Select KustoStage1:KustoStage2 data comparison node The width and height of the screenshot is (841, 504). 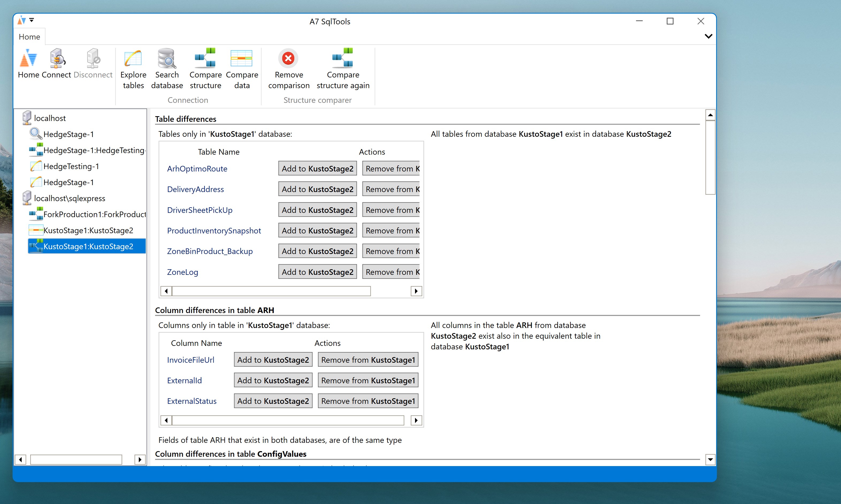[x=88, y=230]
